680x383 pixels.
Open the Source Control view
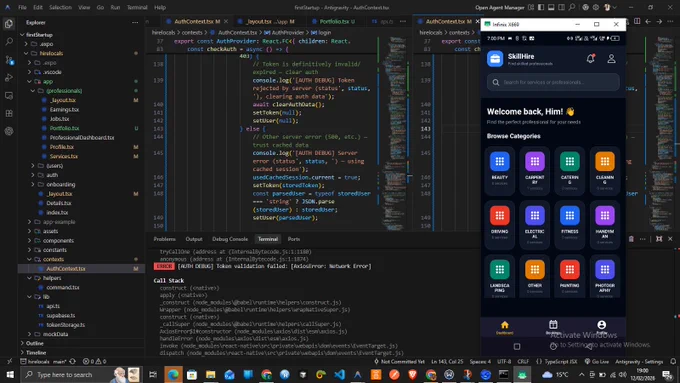pos(9,60)
